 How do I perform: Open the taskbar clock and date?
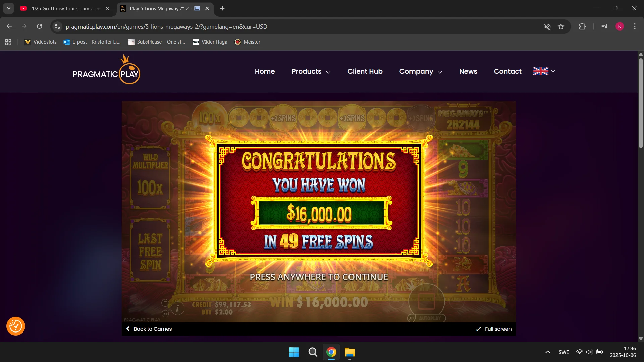pyautogui.click(x=623, y=352)
